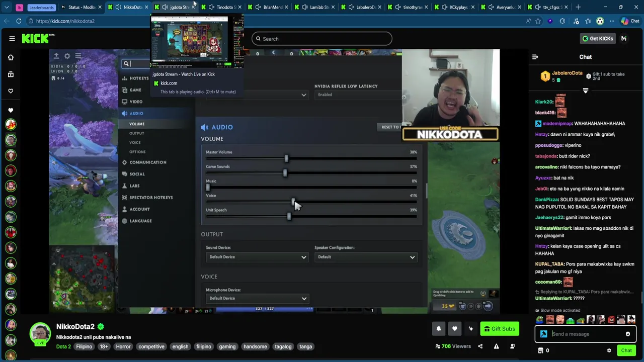Collapse the chat panel icon
Viewport: 644px width, 362px height.
pos(535,57)
